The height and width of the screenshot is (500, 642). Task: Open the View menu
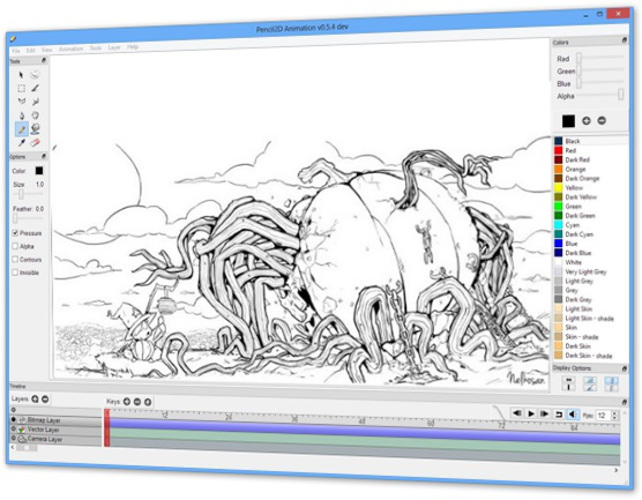(x=47, y=50)
